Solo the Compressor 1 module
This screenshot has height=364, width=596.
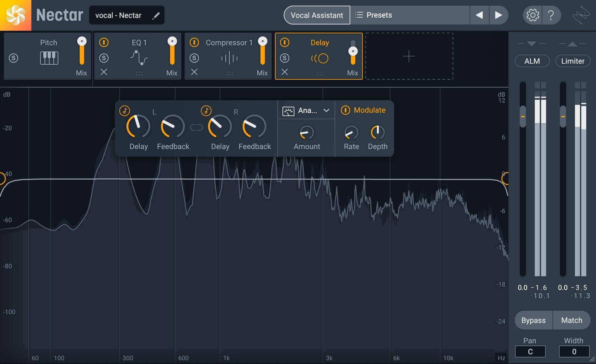point(194,58)
